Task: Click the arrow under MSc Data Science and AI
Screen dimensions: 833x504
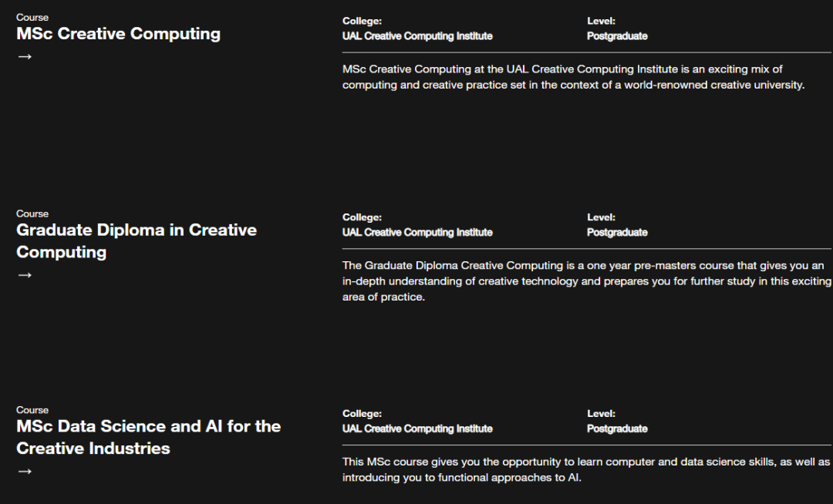Action: [x=25, y=471]
